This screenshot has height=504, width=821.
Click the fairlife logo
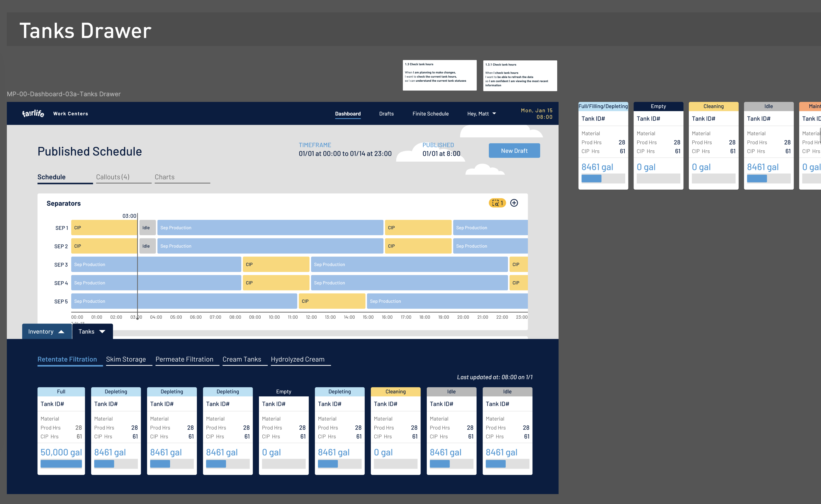(33, 114)
